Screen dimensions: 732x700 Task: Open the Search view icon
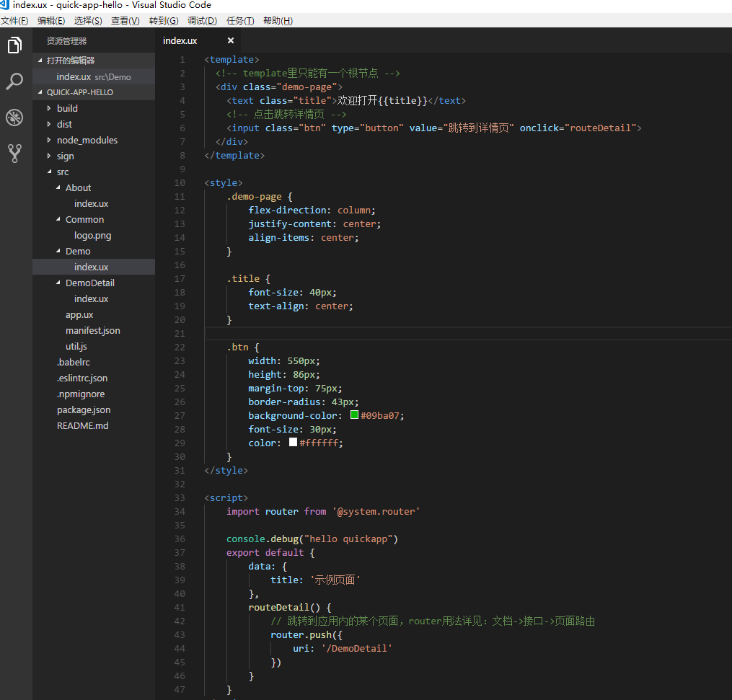pyautogui.click(x=14, y=81)
